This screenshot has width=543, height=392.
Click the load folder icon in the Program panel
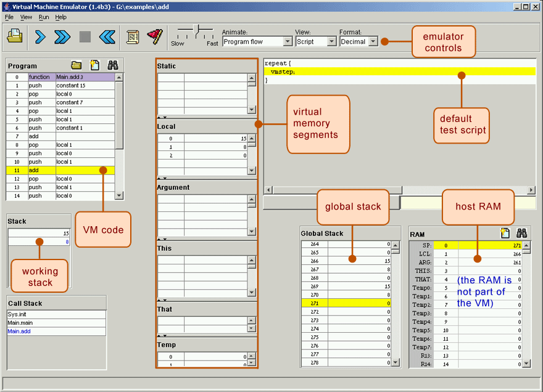(x=76, y=65)
